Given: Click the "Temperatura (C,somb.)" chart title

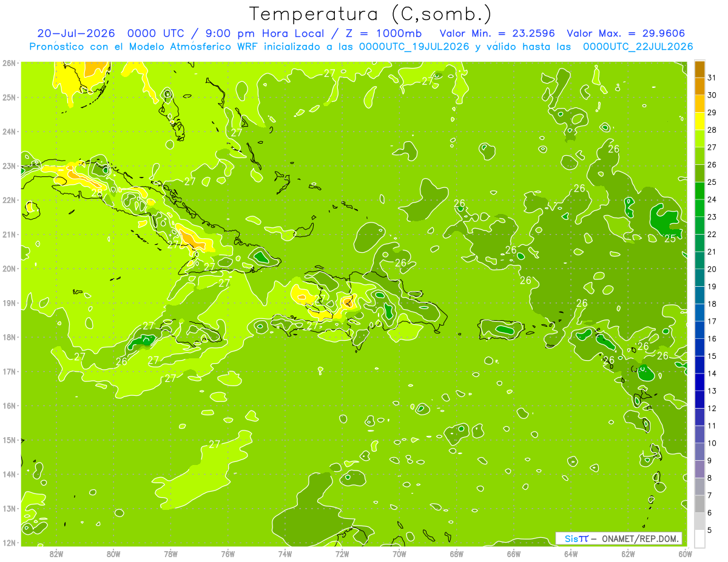Looking at the screenshot, I should pyautogui.click(x=371, y=14).
